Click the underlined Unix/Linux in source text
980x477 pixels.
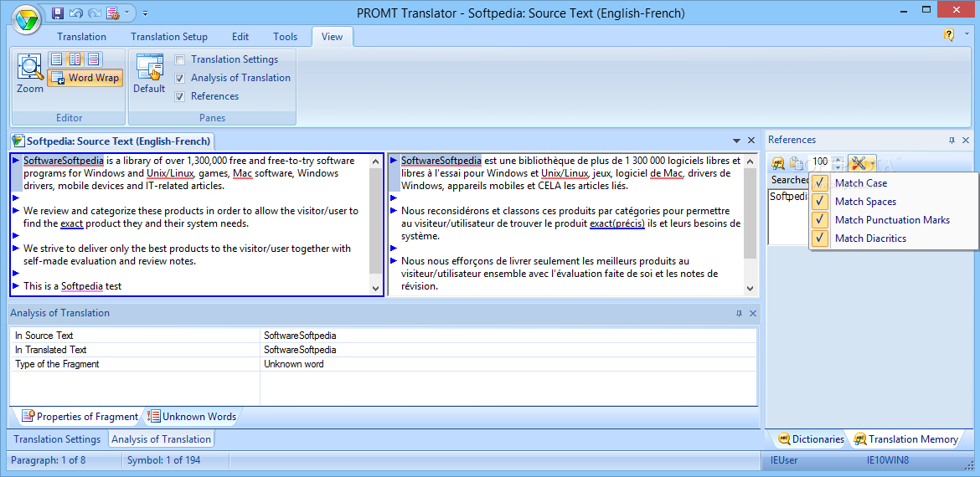pos(171,173)
